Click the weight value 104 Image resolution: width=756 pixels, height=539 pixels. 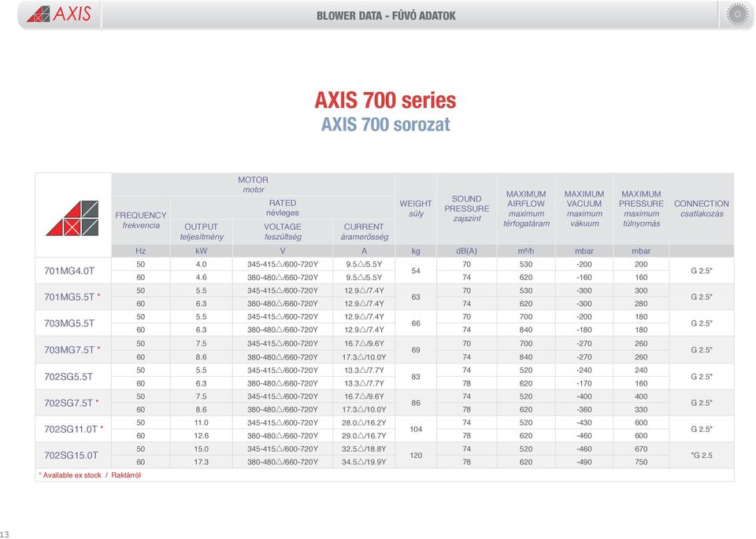(416, 429)
